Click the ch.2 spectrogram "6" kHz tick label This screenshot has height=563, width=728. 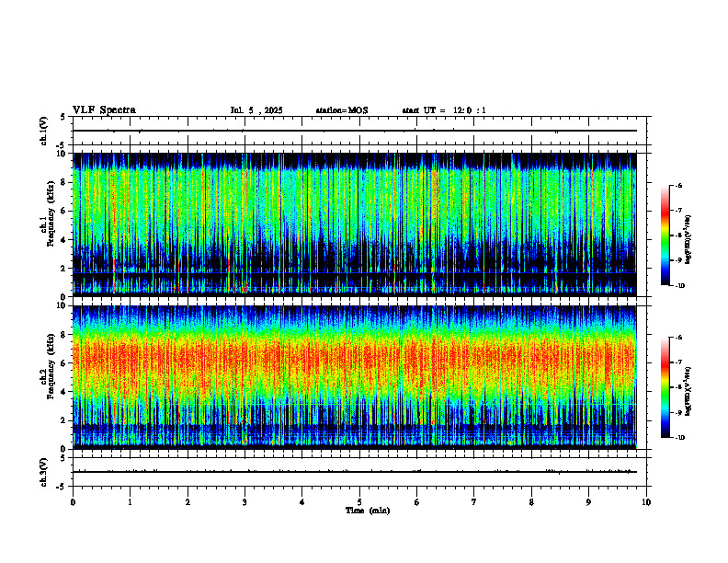(64, 363)
